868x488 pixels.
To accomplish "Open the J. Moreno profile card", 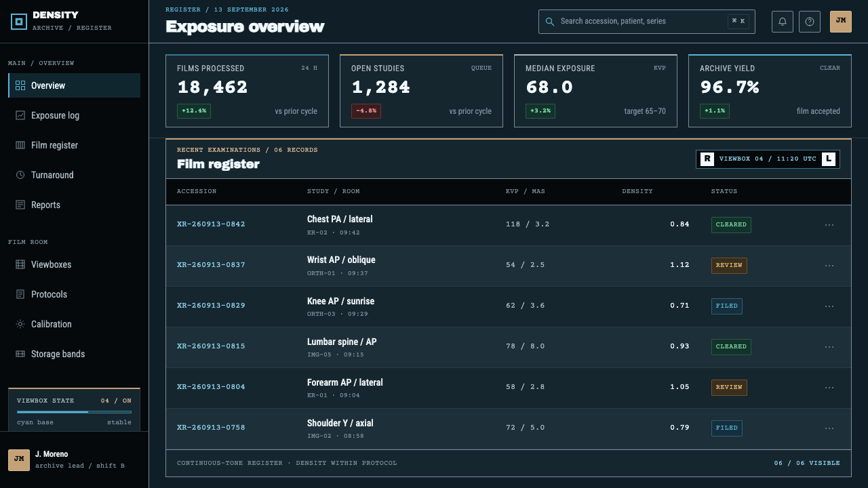I will [x=74, y=460].
